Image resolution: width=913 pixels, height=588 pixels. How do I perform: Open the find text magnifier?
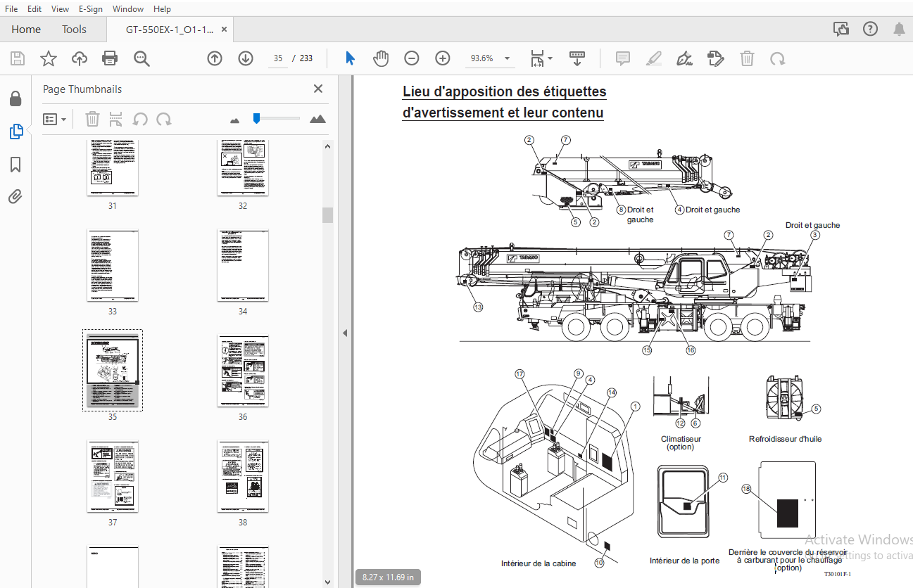142,58
